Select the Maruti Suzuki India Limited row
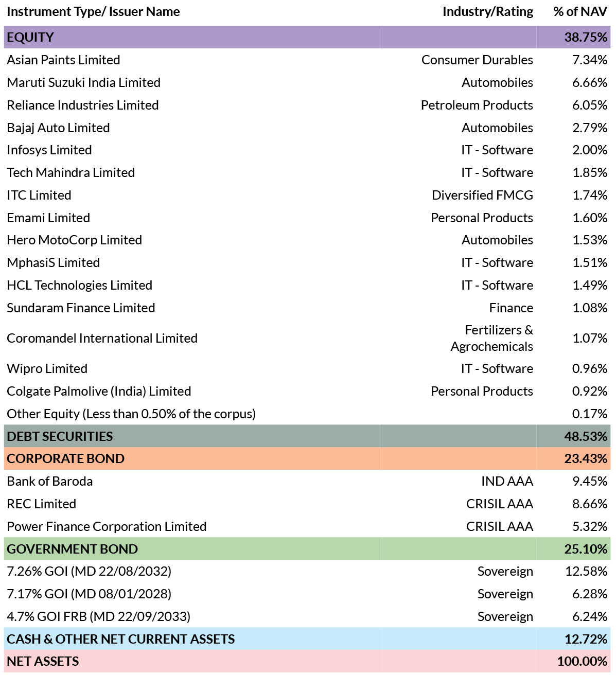 (307, 82)
